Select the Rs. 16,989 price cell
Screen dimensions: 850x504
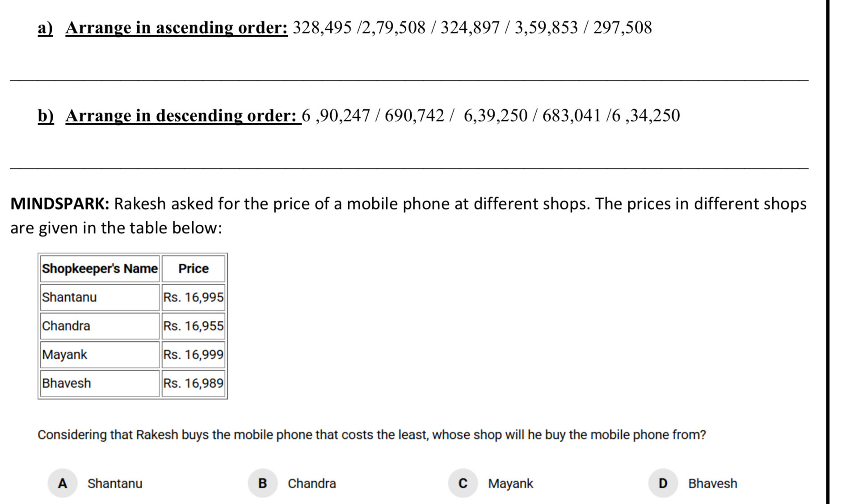coord(193,383)
